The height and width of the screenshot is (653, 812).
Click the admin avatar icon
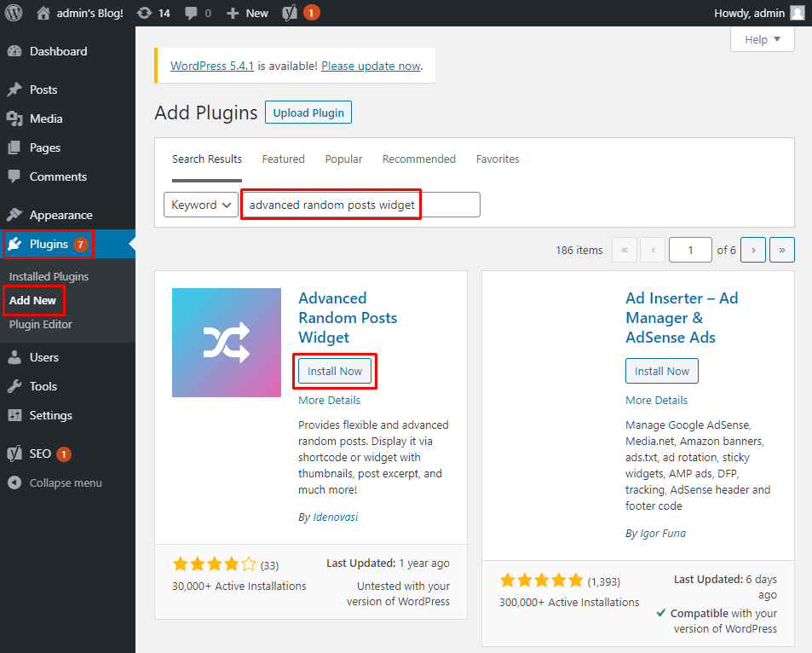click(798, 13)
